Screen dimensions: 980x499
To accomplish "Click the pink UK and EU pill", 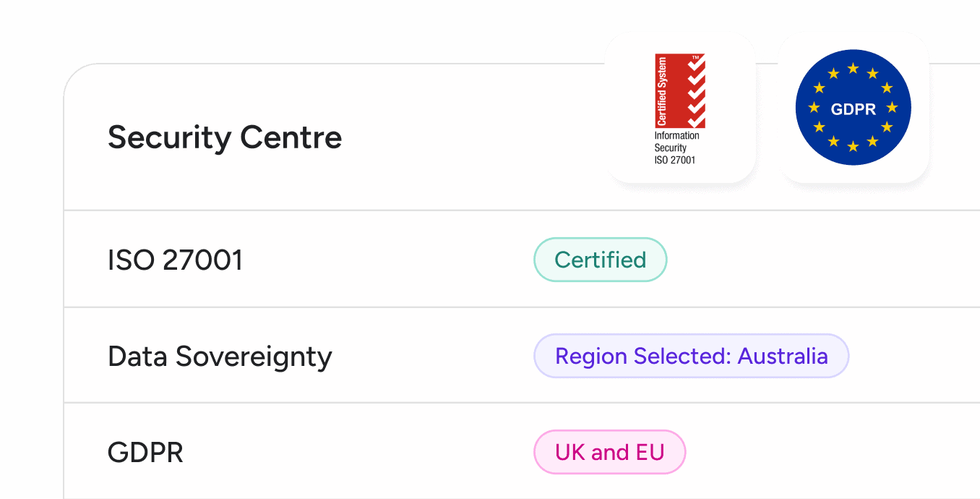I will pos(609,453).
